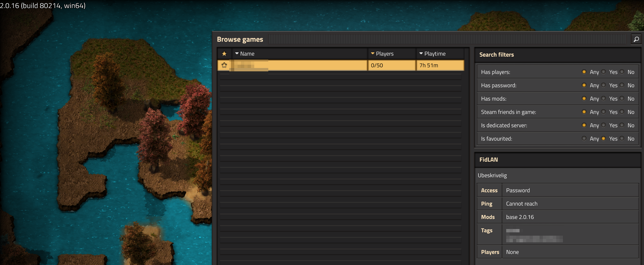This screenshot has height=265, width=644.
Task: Click the Password access value
Action: click(x=518, y=190)
